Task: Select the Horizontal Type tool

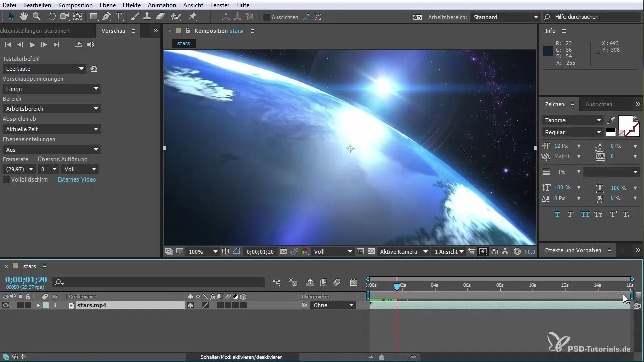Action: click(x=119, y=17)
